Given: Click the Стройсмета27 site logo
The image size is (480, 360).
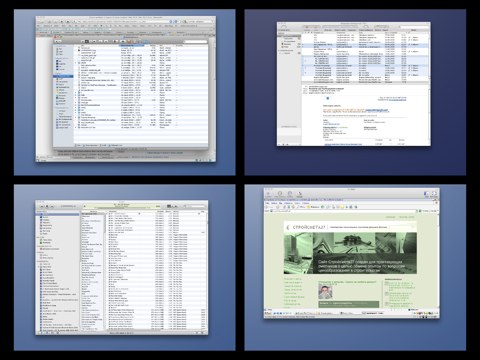Looking at the screenshot, I should (x=306, y=227).
